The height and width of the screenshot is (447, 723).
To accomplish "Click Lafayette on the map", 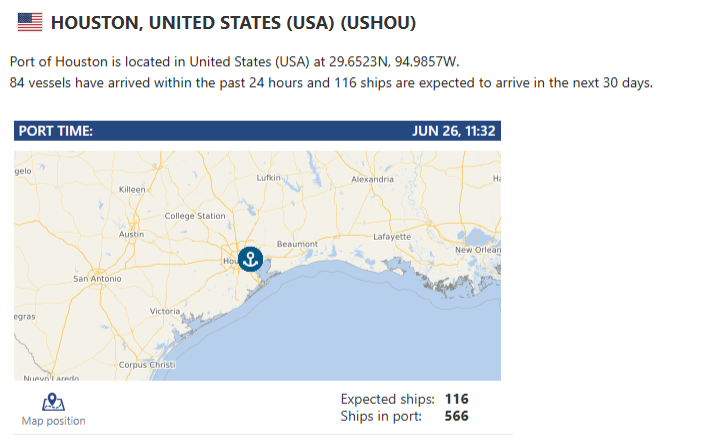I will pos(392,237).
